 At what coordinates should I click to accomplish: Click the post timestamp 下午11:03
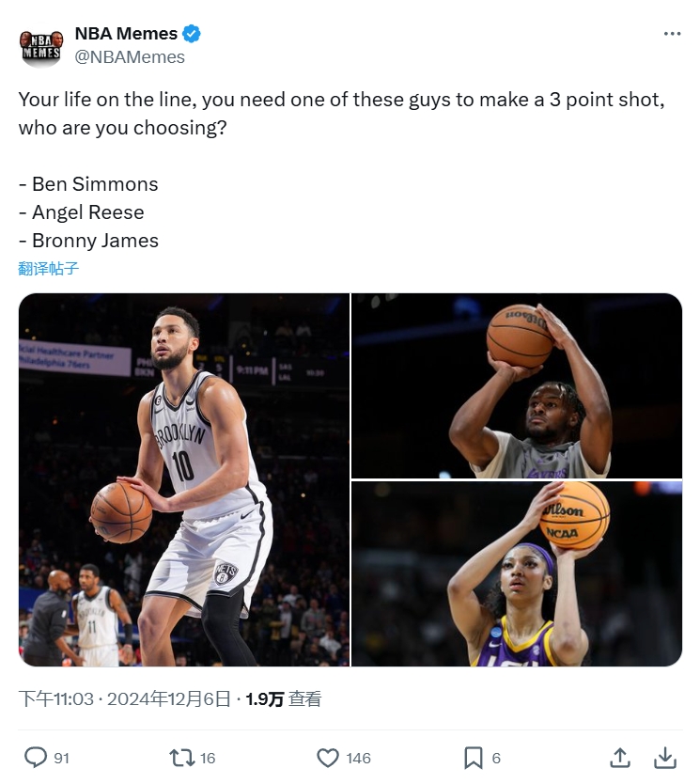pyautogui.click(x=56, y=698)
